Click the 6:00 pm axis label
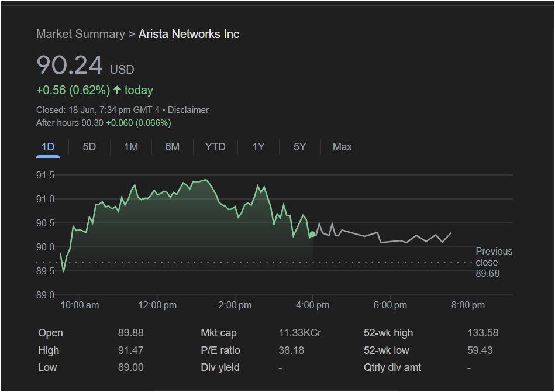Screen dimensions: 555x392 [x=390, y=305]
